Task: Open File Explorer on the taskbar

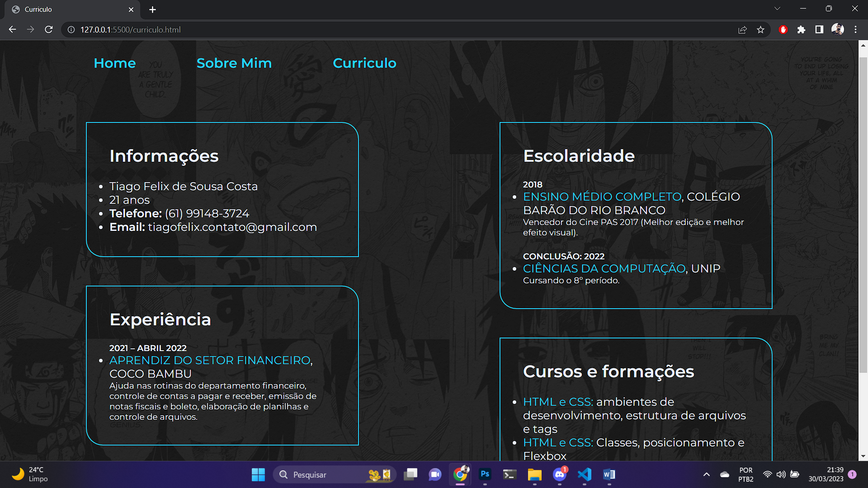Action: pyautogui.click(x=534, y=474)
